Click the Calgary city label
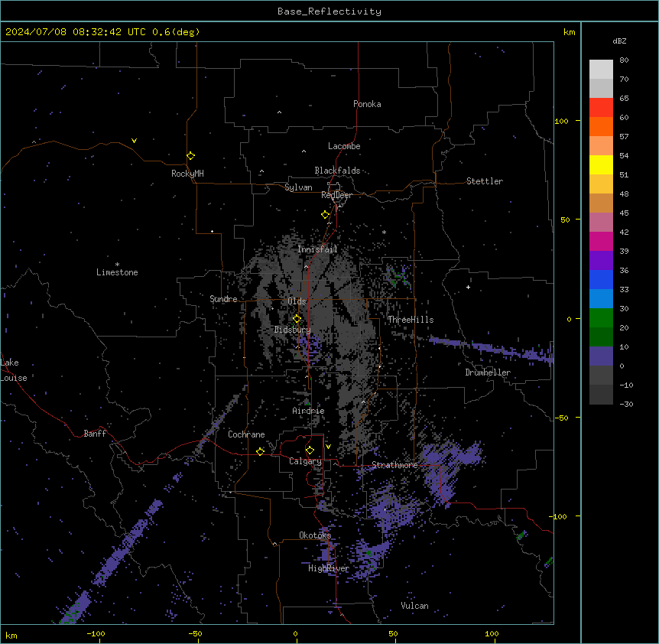The image size is (659, 644). pos(306,461)
